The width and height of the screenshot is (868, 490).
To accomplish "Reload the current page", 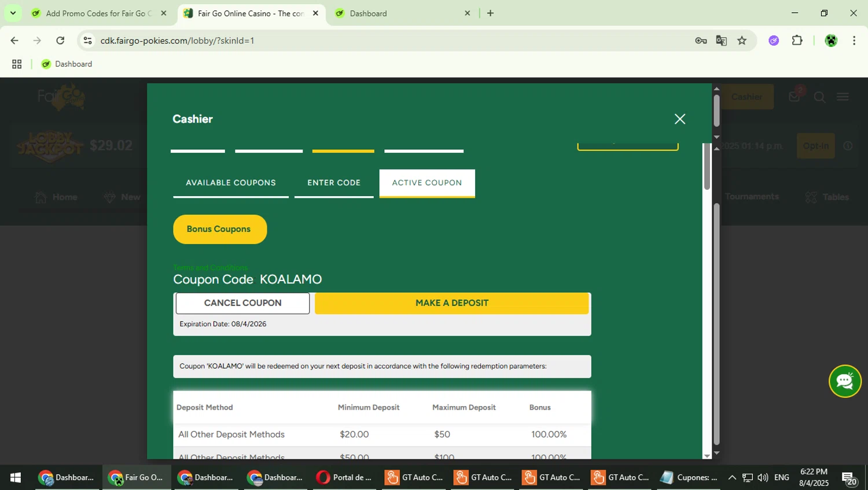I will tap(60, 40).
